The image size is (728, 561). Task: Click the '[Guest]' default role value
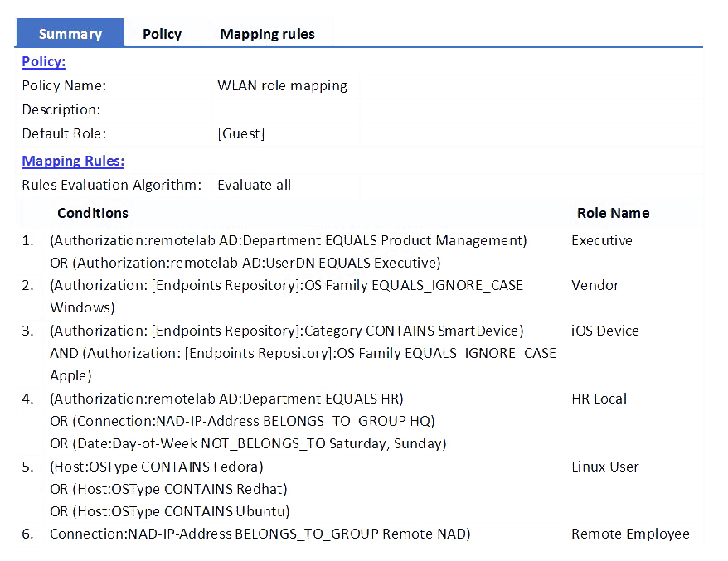pyautogui.click(x=240, y=133)
